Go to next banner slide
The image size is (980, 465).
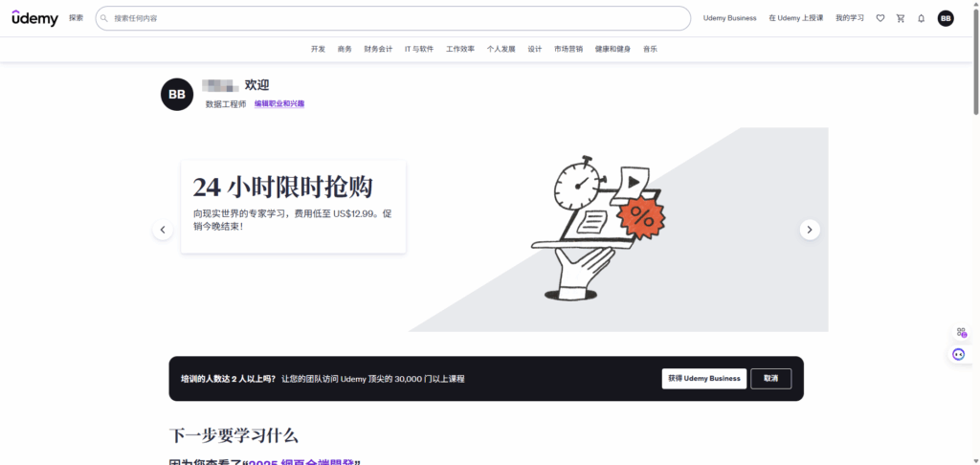tap(810, 230)
